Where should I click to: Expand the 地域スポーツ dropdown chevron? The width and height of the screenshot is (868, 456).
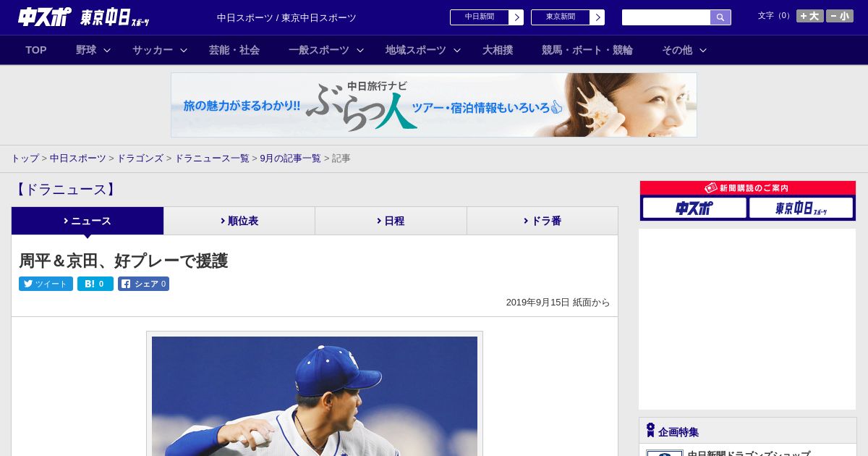click(456, 50)
